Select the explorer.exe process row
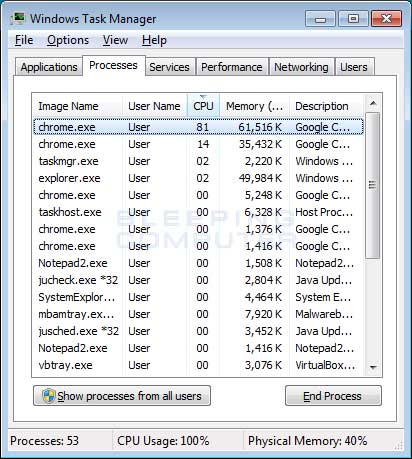This screenshot has height=459, width=412. pyautogui.click(x=198, y=178)
